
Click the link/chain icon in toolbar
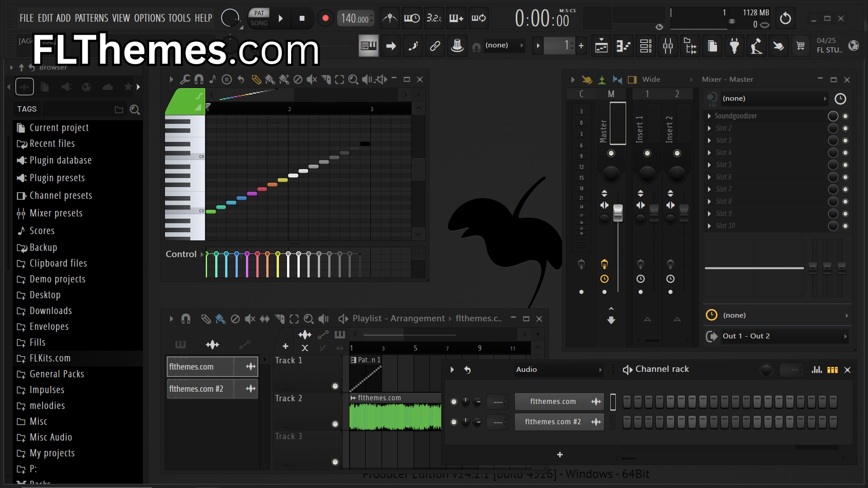point(435,46)
